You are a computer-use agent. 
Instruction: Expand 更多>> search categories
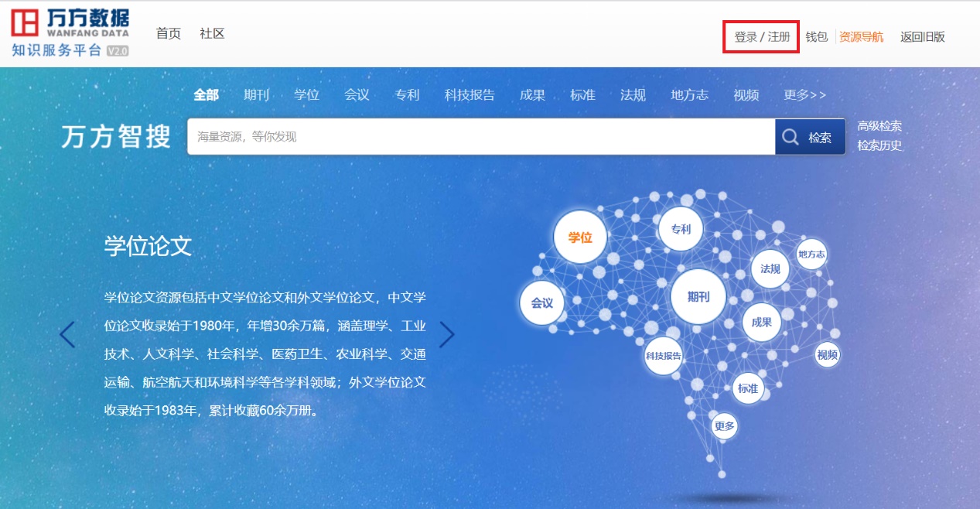coord(804,94)
